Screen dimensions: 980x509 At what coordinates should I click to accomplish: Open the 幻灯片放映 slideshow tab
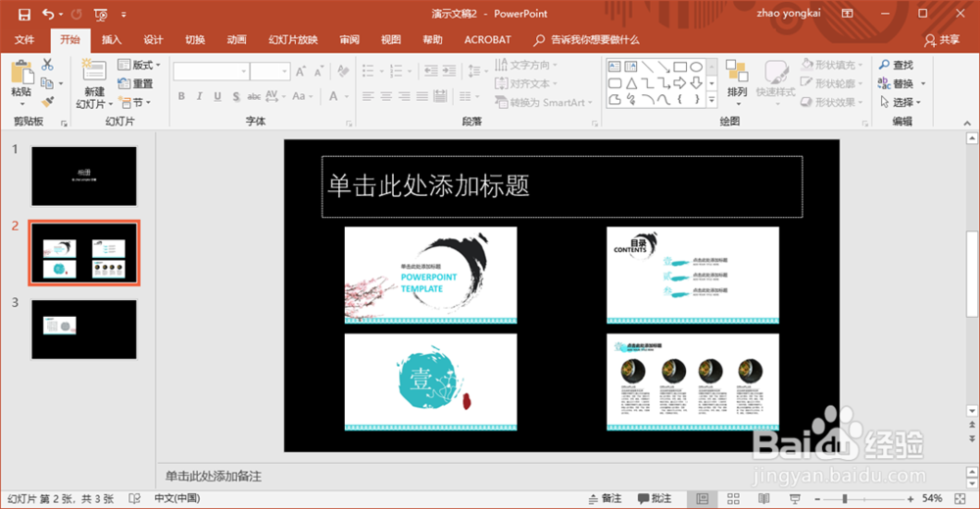293,40
